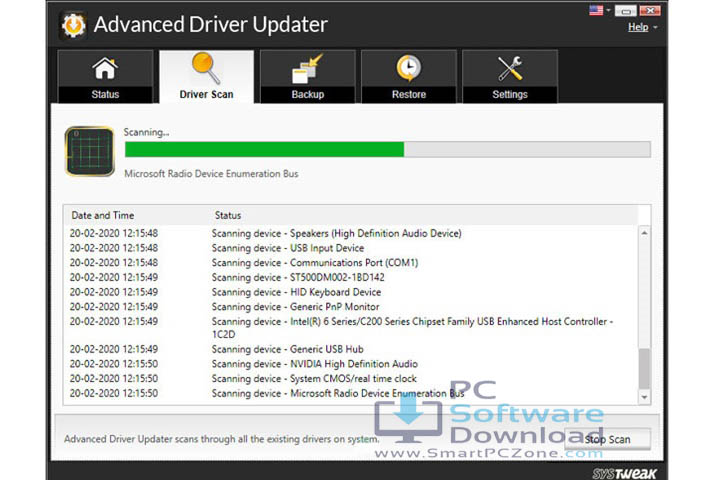Viewport: 720px width, 480px height.
Task: Open the Settings tab label
Action: [x=510, y=94]
